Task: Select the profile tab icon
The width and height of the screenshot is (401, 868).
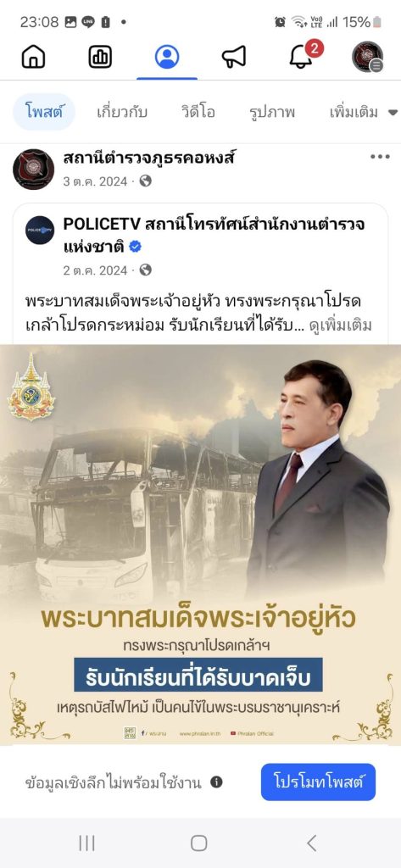Action: pyautogui.click(x=167, y=57)
